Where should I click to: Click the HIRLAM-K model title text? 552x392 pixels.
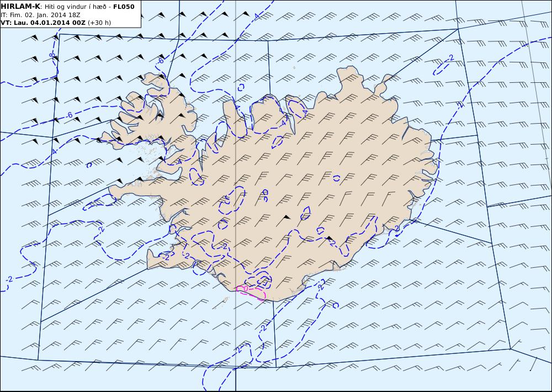[20, 7]
